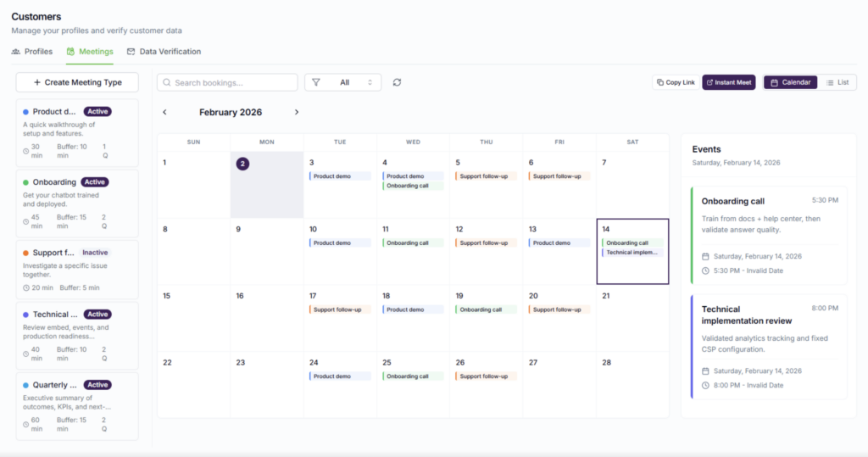This screenshot has width=868, height=457.
Task: Open the Onboarding meeting type card
Action: pyautogui.click(x=77, y=203)
